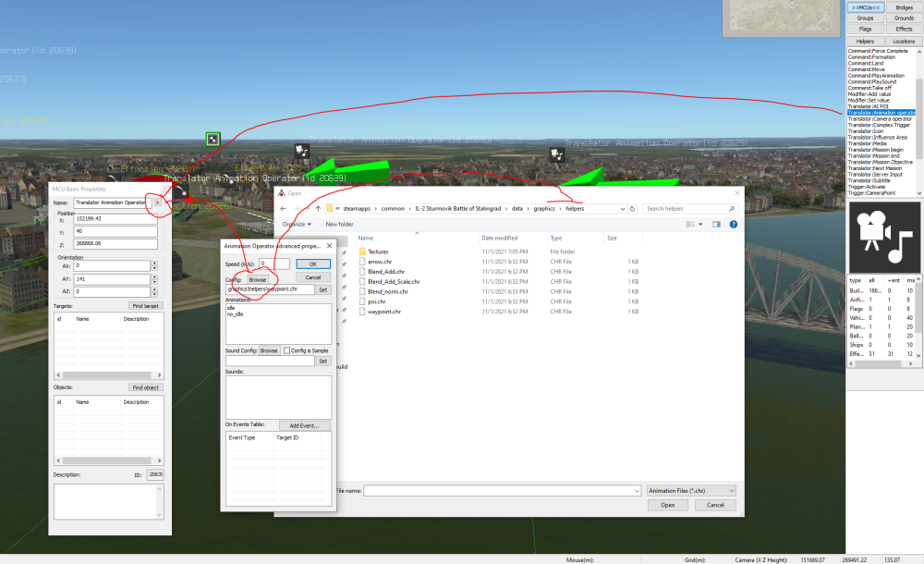The image size is (924, 564).
Task: Click the green-bordered MCU icon in viewport
Action: 213,139
